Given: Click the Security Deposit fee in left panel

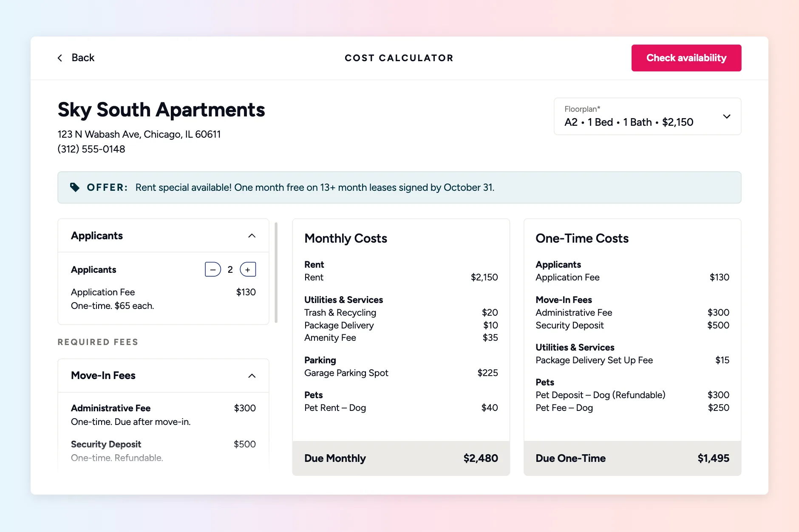Looking at the screenshot, I should tap(163, 444).
